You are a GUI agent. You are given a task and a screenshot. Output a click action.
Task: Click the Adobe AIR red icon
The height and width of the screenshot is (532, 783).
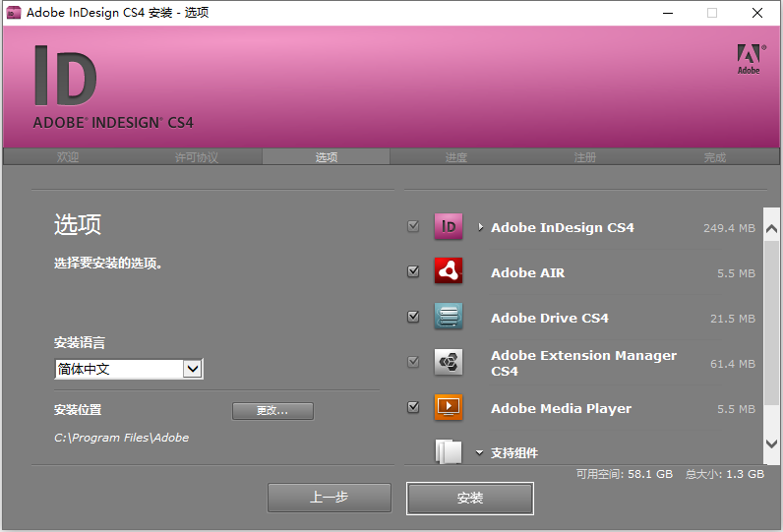[x=448, y=271]
